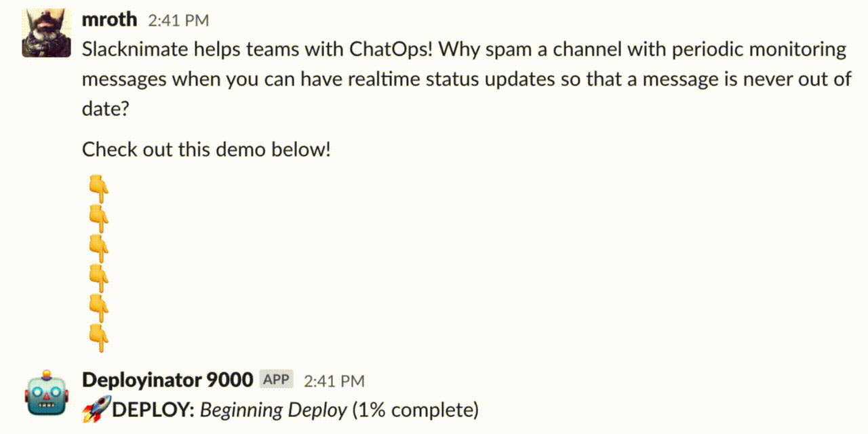The width and height of the screenshot is (868, 434).
Task: Click the second pointing-down hand emoji
Action: (x=99, y=217)
